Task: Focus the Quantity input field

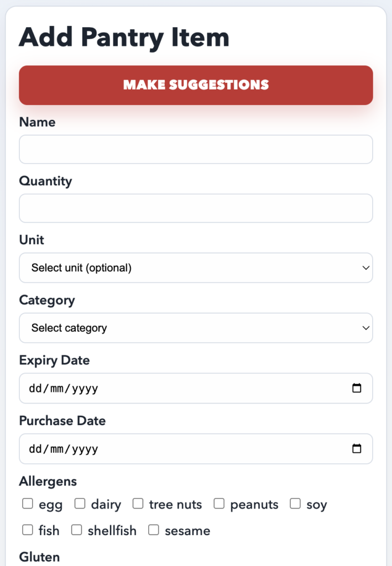Action: click(196, 208)
